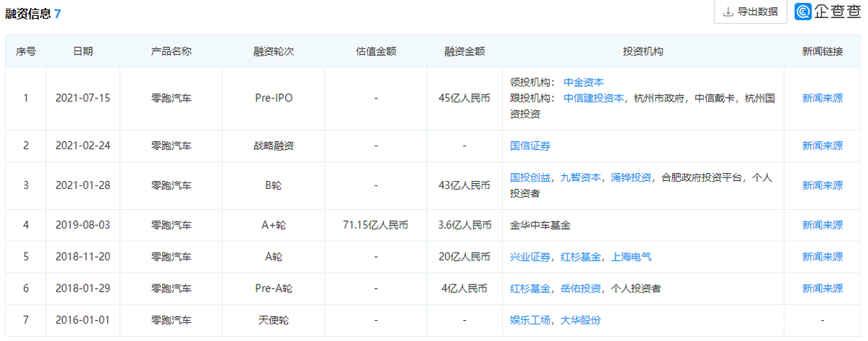Image resolution: width=868 pixels, height=341 pixels.
Task: Open 新闻来源 link for A+轮 round
Action: 822,225
